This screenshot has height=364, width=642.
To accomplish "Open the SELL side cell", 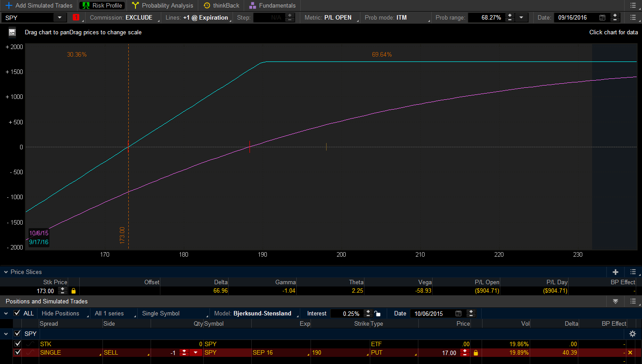I will 127,352.
